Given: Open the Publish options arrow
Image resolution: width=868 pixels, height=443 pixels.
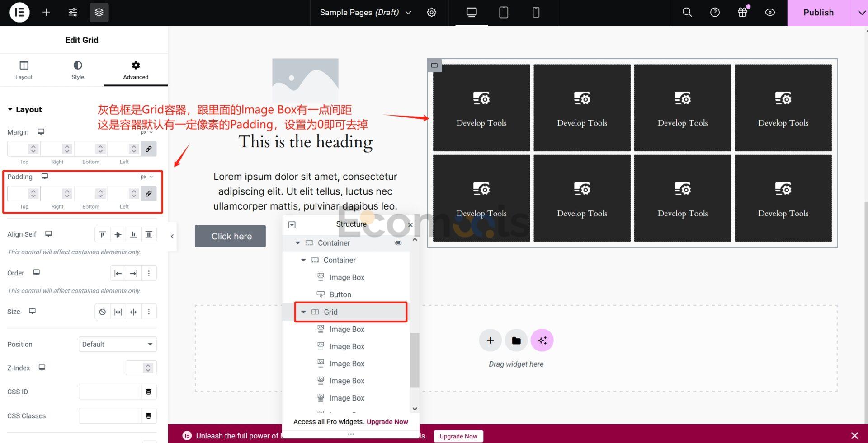Looking at the screenshot, I should 861,13.
